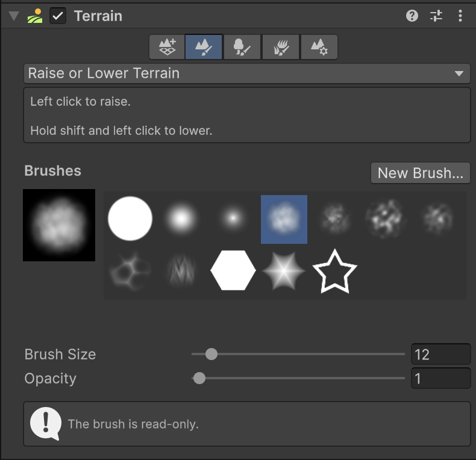Select the Paint Terrain tool
This screenshot has height=460, width=476.
coord(204,47)
